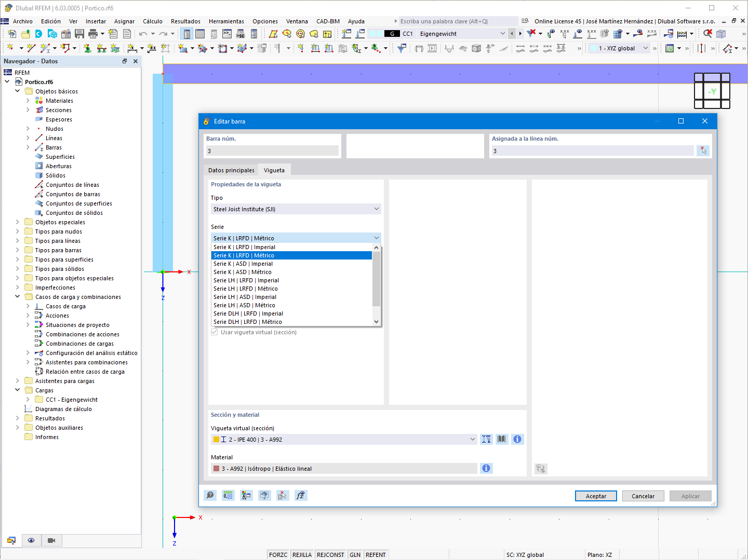
Task: Switch to the Datos principales tab
Action: [x=231, y=170]
